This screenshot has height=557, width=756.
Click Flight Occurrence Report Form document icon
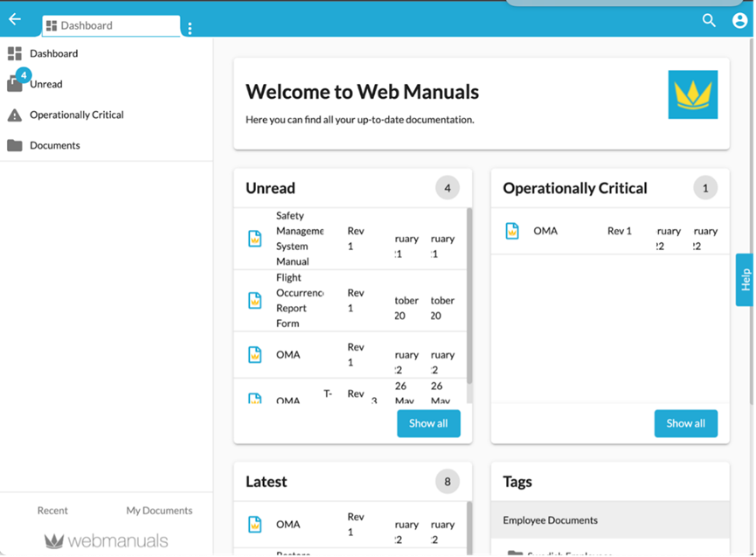[255, 301]
